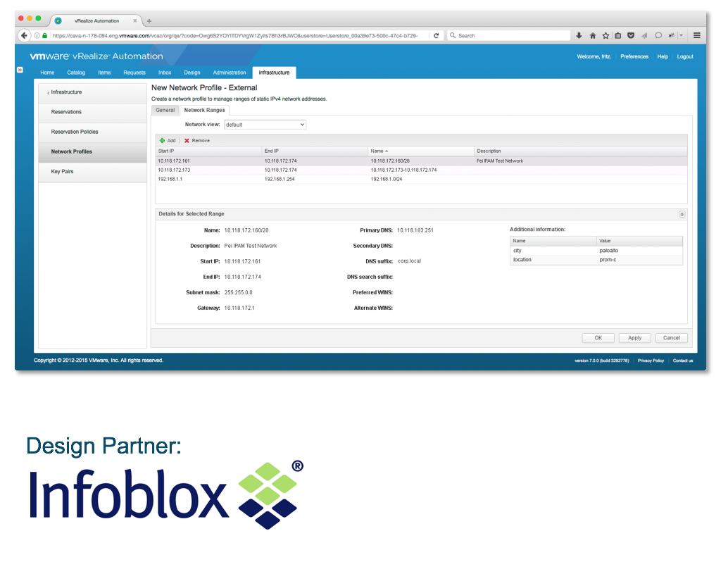Click the browser home icon

pos(592,36)
